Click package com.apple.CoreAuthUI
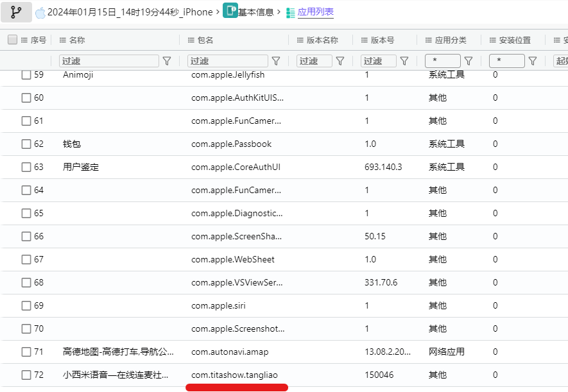568x392 pixels. pos(236,167)
